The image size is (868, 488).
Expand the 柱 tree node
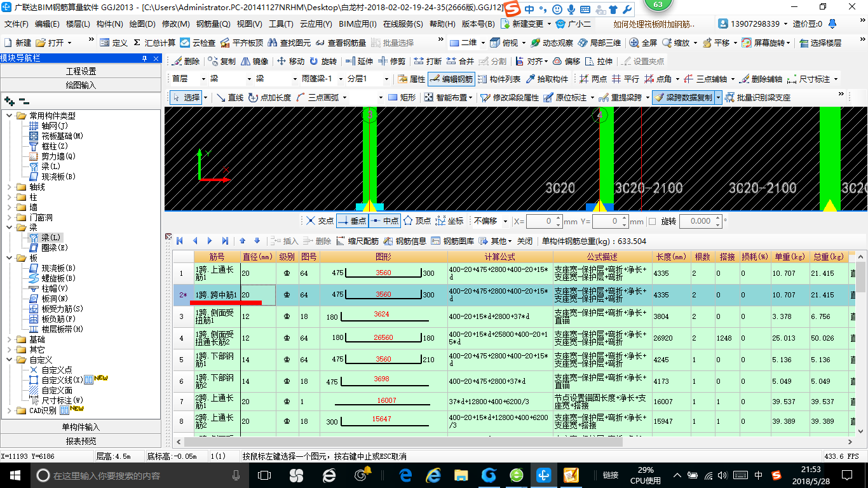pyautogui.click(x=10, y=197)
